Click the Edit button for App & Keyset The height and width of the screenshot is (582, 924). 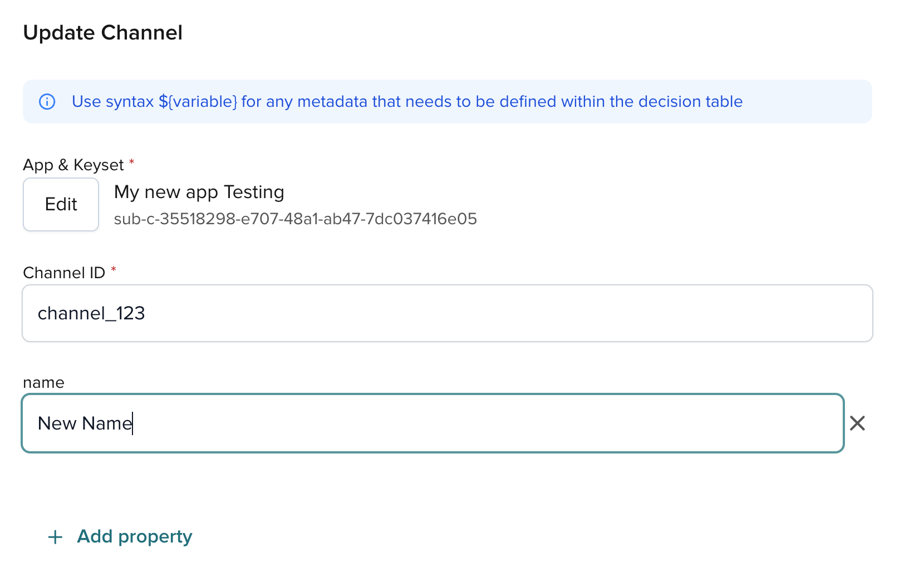[61, 204]
